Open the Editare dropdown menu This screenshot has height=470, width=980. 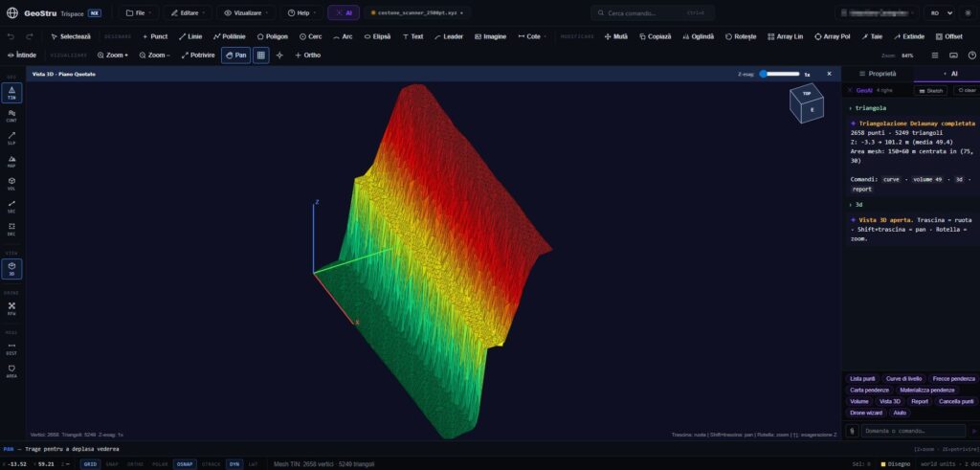[x=188, y=13]
